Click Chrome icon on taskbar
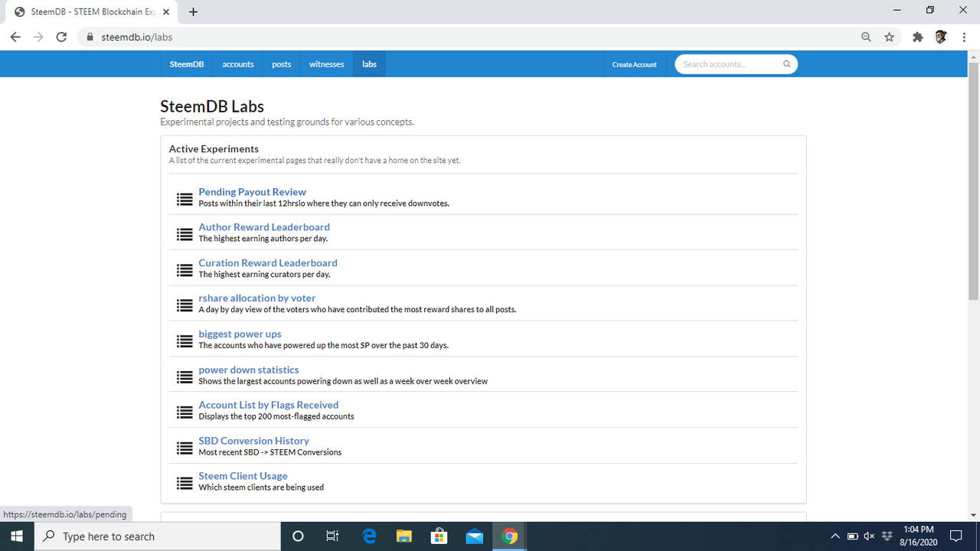 [510, 536]
